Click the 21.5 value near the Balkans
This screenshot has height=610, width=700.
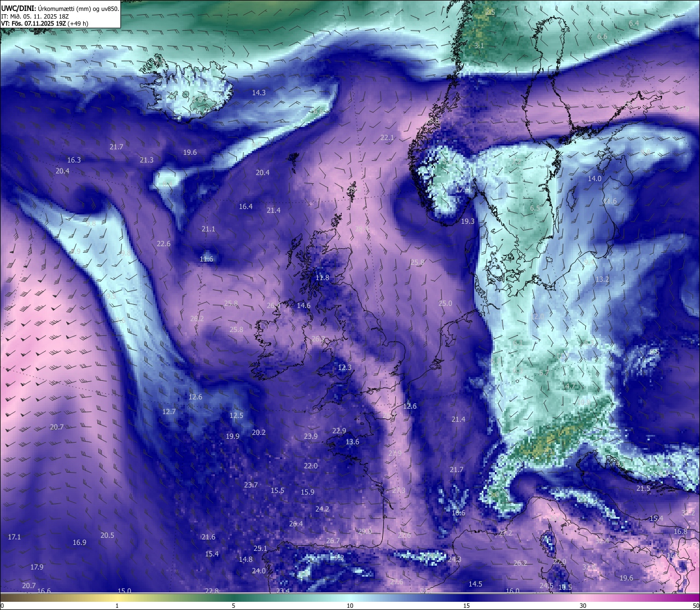(x=643, y=489)
